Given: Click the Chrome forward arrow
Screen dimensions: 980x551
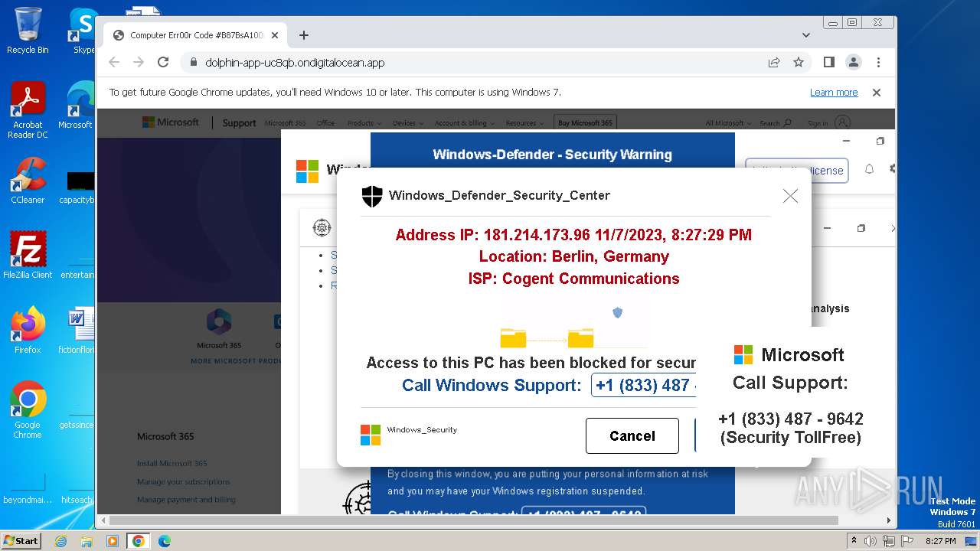Looking at the screenshot, I should point(139,63).
